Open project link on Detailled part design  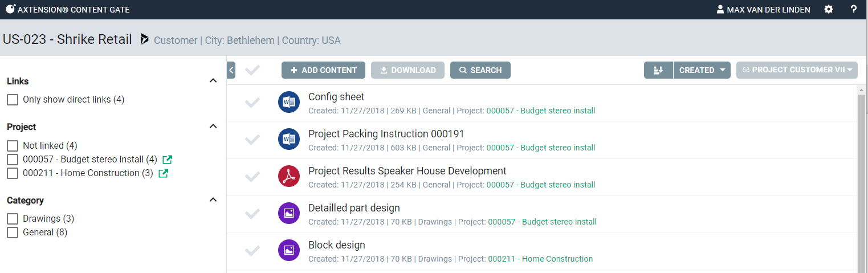542,222
